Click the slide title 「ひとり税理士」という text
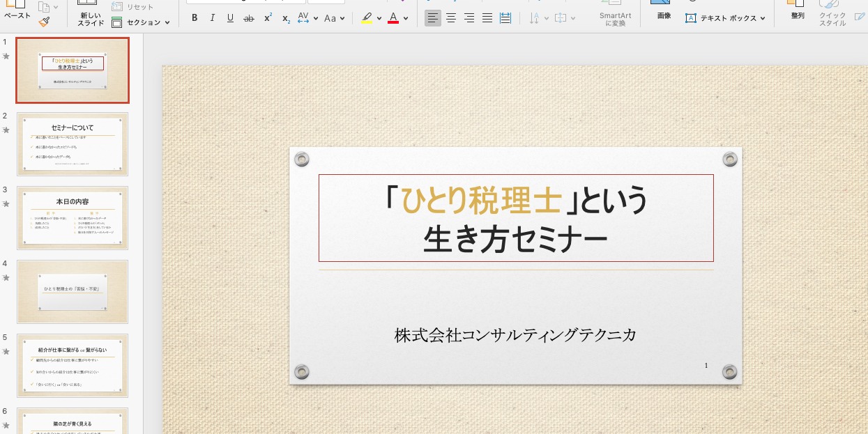 coord(516,200)
